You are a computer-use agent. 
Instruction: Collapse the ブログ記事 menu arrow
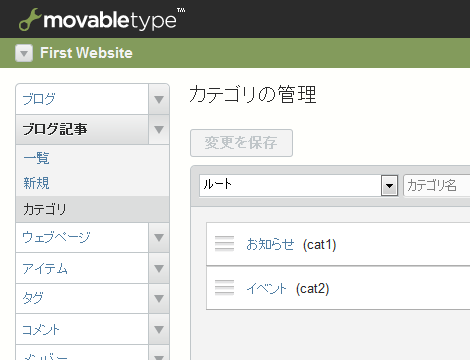[x=159, y=129]
